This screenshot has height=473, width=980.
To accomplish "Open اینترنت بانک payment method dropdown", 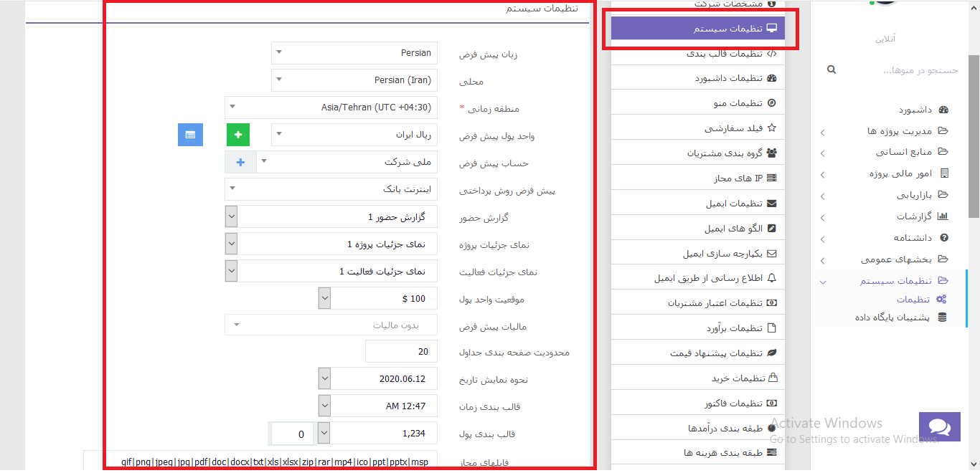I will 331,189.
